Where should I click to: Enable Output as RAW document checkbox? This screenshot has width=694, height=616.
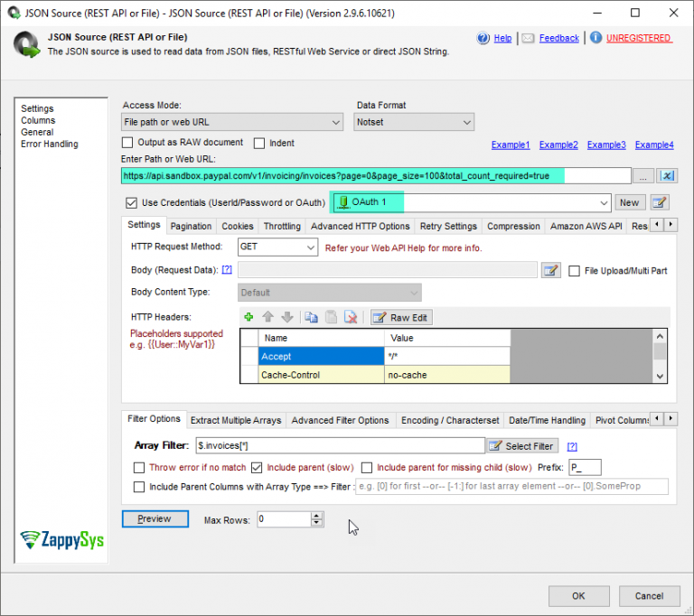127,143
